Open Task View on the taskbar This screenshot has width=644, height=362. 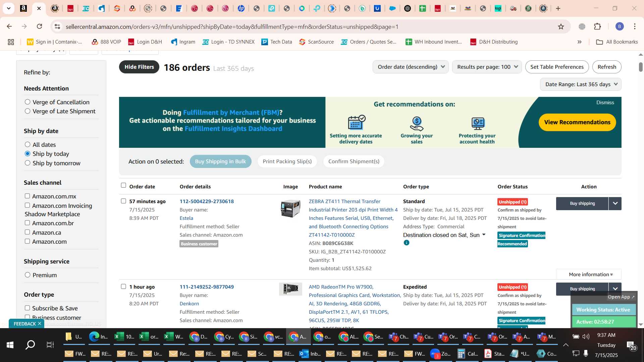click(x=50, y=345)
